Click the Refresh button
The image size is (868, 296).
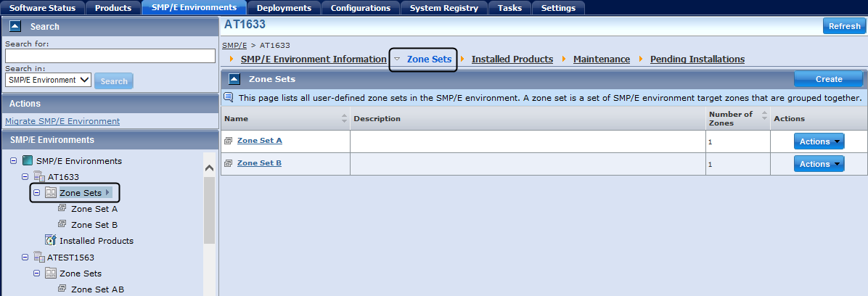(x=843, y=26)
